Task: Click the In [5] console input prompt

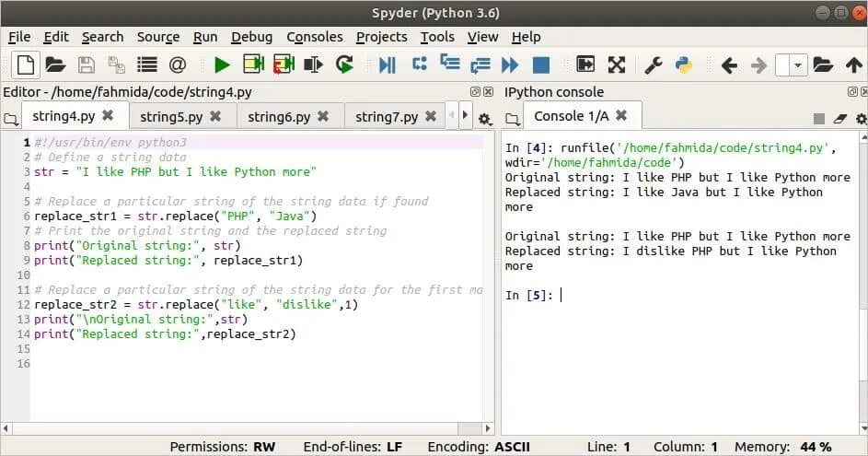Action: 528,296
